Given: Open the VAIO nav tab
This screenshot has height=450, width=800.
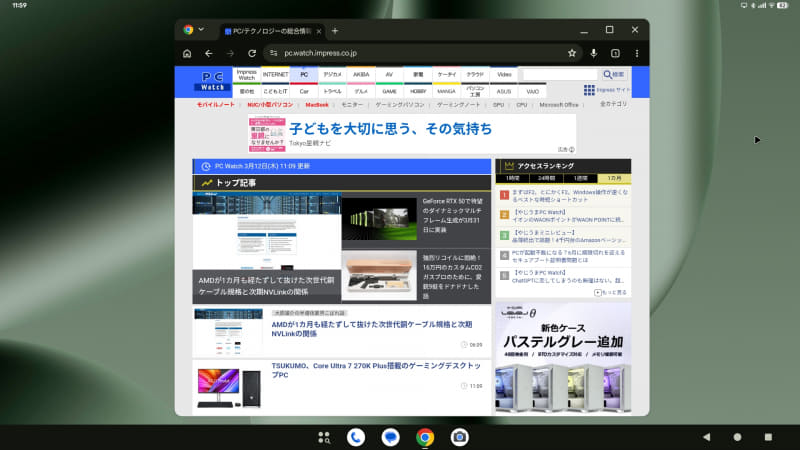Looking at the screenshot, I should [533, 91].
